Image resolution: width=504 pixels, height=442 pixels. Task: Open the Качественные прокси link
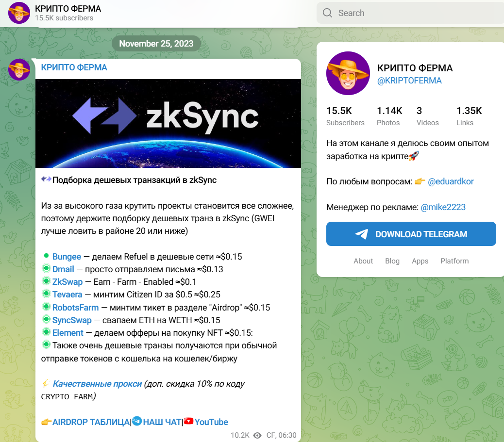[97, 384]
